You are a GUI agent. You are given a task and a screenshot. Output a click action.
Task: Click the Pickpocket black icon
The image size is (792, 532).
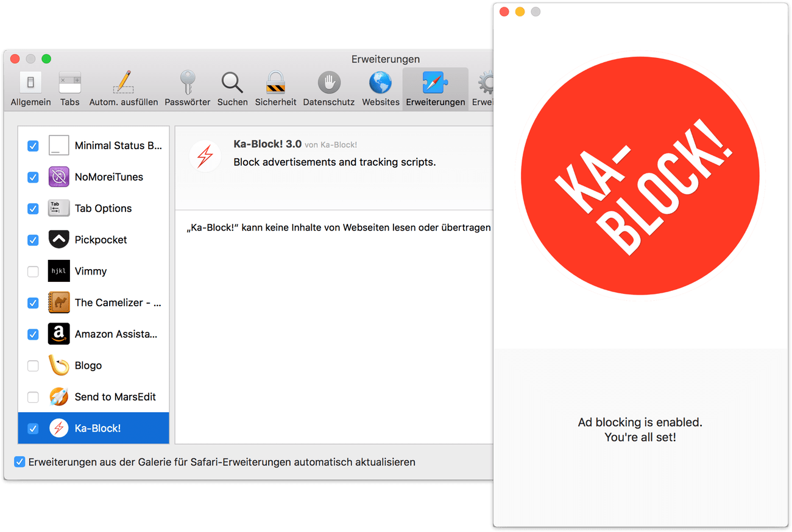[59, 240]
